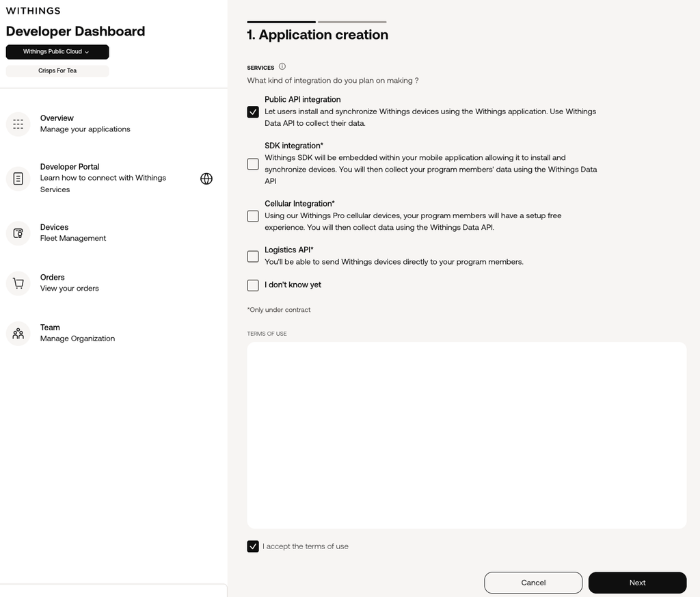Show the Services info tooltip icon
Screen dimensions: 700x597
coord(282,66)
